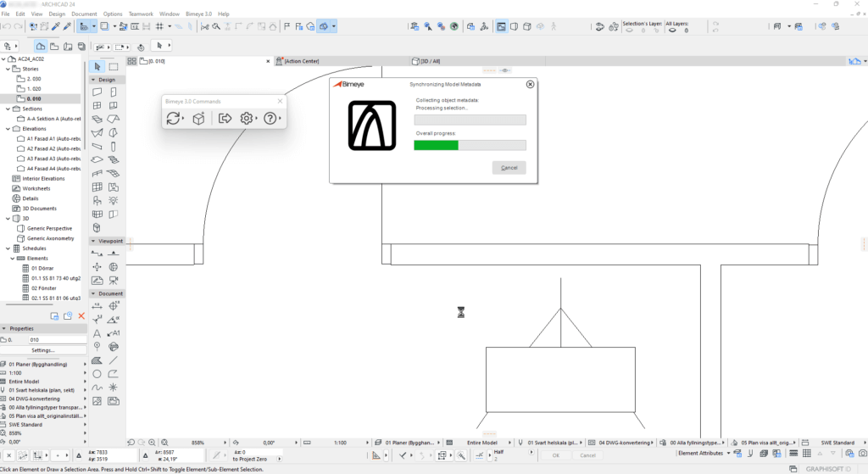Click the Bimeye export arrow icon
The height and width of the screenshot is (474, 868).
(x=225, y=119)
